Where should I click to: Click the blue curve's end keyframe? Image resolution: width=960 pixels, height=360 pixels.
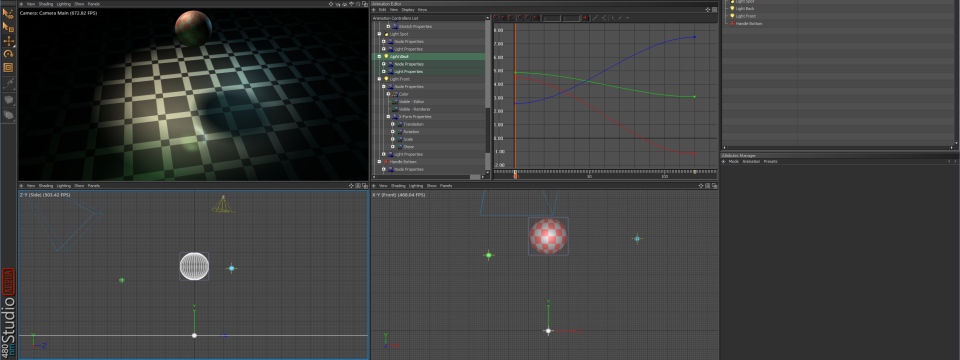pos(694,37)
